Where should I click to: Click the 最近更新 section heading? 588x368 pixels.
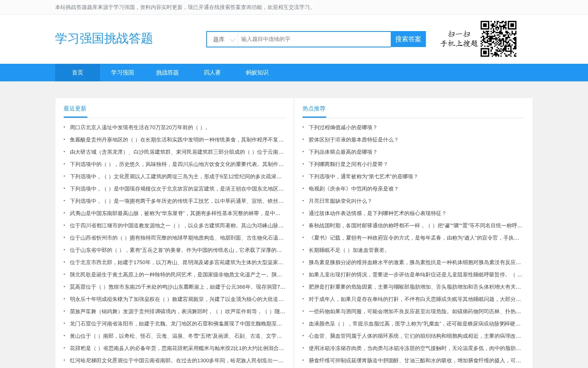coord(75,108)
